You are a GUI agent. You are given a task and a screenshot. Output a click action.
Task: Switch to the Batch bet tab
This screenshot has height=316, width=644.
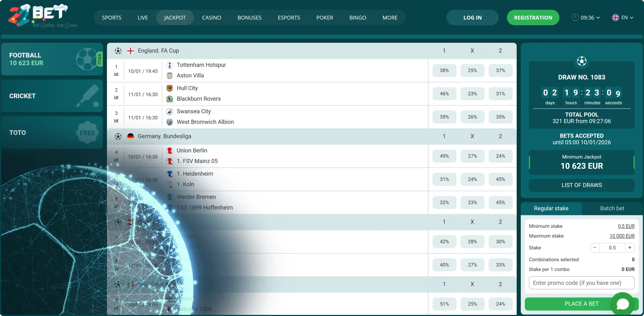612,208
